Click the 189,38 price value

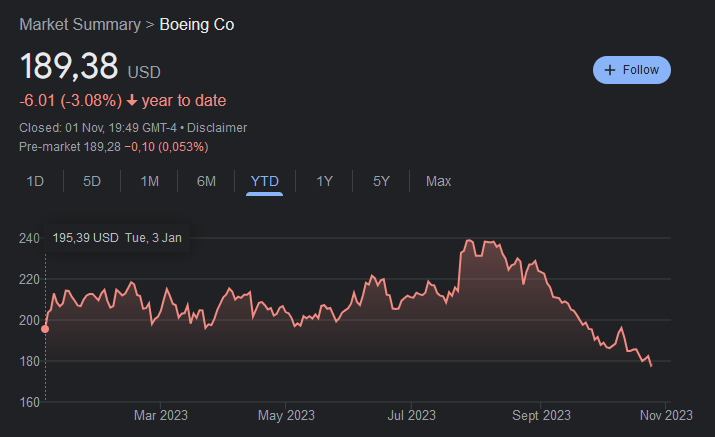pos(69,66)
